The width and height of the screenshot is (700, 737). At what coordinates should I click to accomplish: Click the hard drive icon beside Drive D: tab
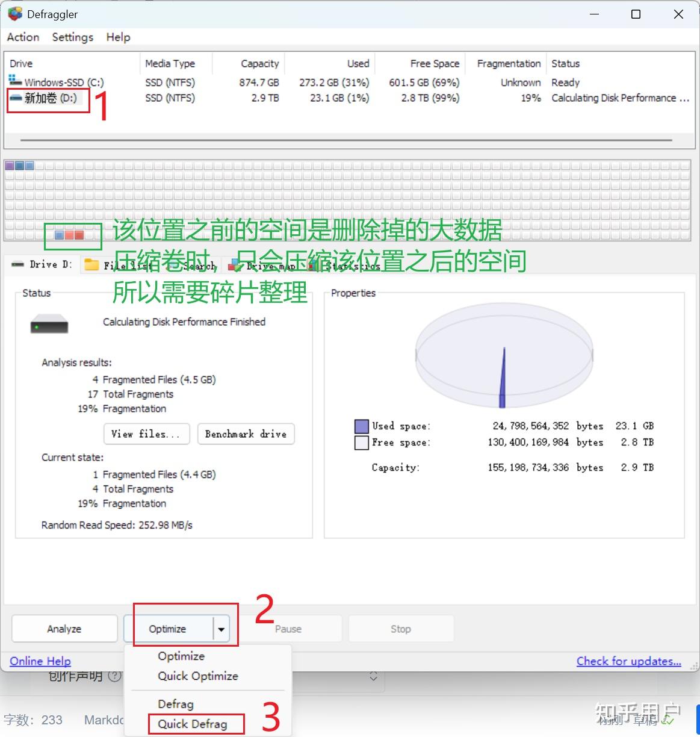coord(18,264)
